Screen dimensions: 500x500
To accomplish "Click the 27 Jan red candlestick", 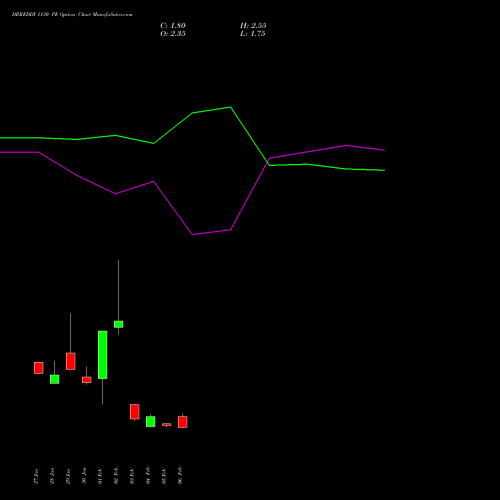I will coord(39,368).
